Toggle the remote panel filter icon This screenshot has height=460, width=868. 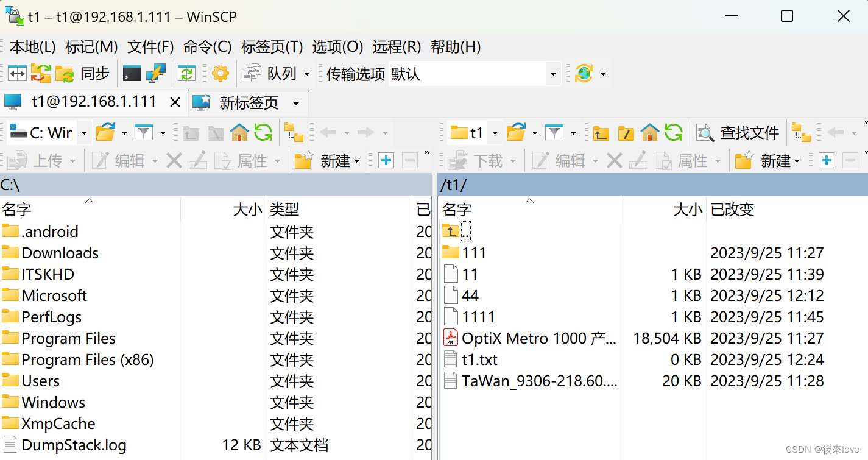pos(554,132)
